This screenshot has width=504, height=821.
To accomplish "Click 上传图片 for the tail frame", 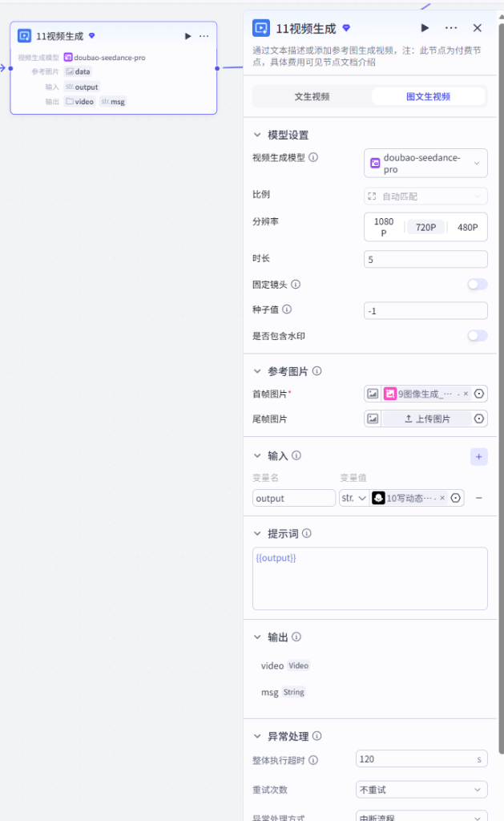I will point(427,419).
